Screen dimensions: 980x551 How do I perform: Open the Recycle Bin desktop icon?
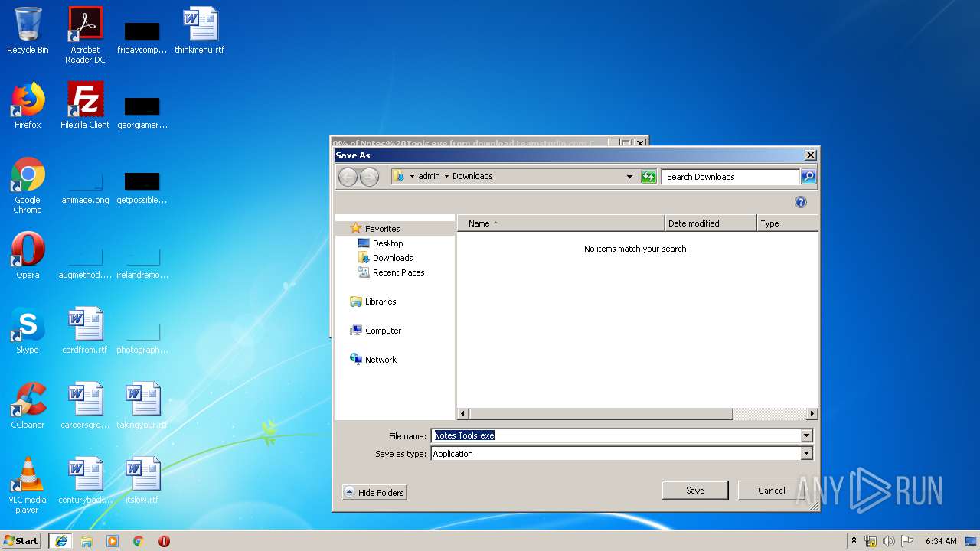click(x=28, y=31)
